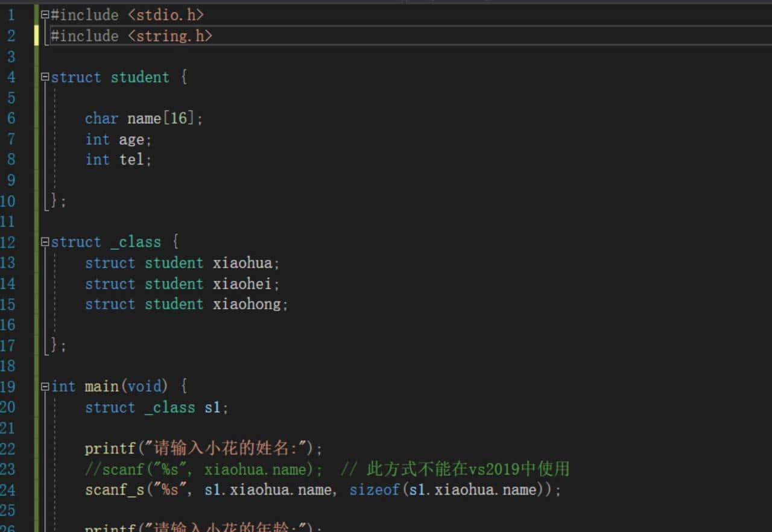
Task: Click the s1 variable declaration
Action: [x=212, y=408]
